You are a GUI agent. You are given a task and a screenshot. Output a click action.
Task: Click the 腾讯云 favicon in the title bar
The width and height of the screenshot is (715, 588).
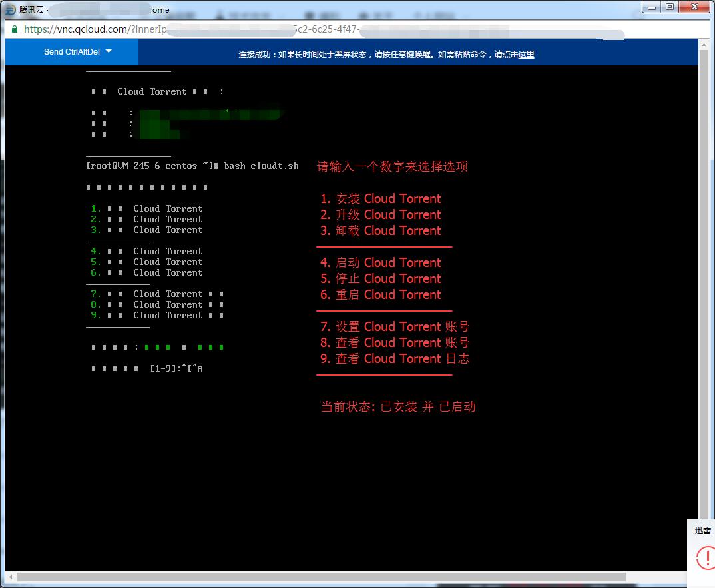pos(10,9)
